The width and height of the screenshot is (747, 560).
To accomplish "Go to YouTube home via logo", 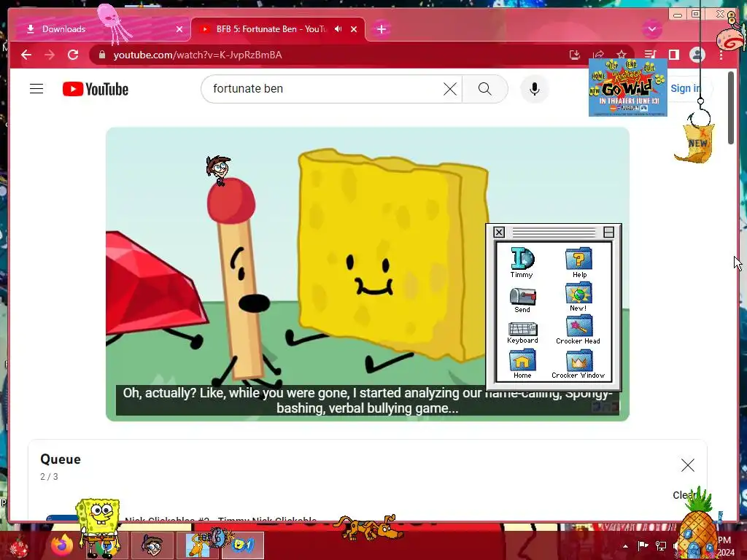I will coord(96,89).
